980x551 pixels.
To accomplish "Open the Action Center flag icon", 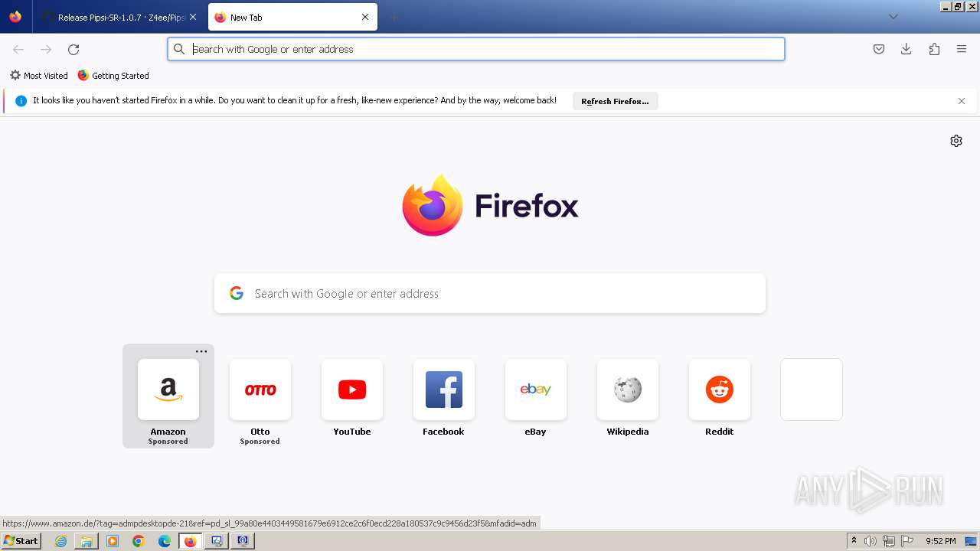I will coord(906,541).
